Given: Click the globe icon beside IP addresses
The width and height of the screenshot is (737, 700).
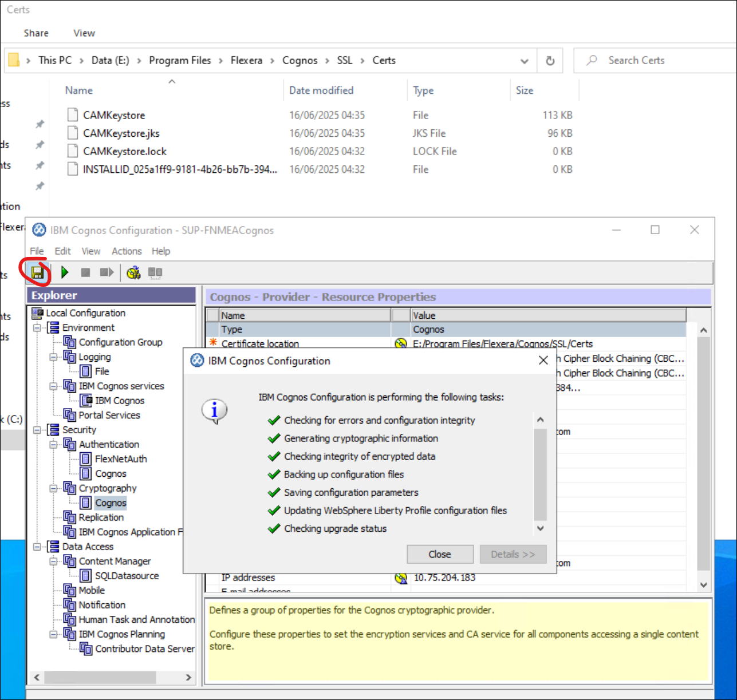Looking at the screenshot, I should coord(401,578).
